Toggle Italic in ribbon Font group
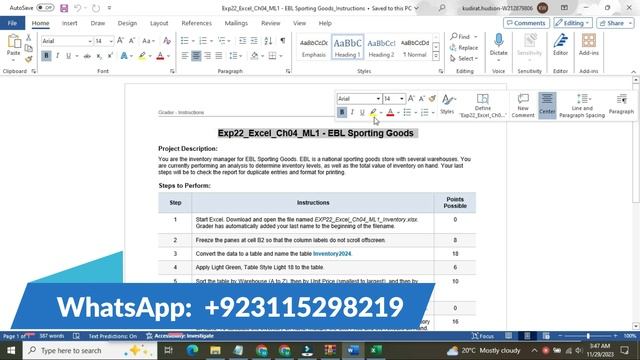The image size is (640, 360). point(58,56)
